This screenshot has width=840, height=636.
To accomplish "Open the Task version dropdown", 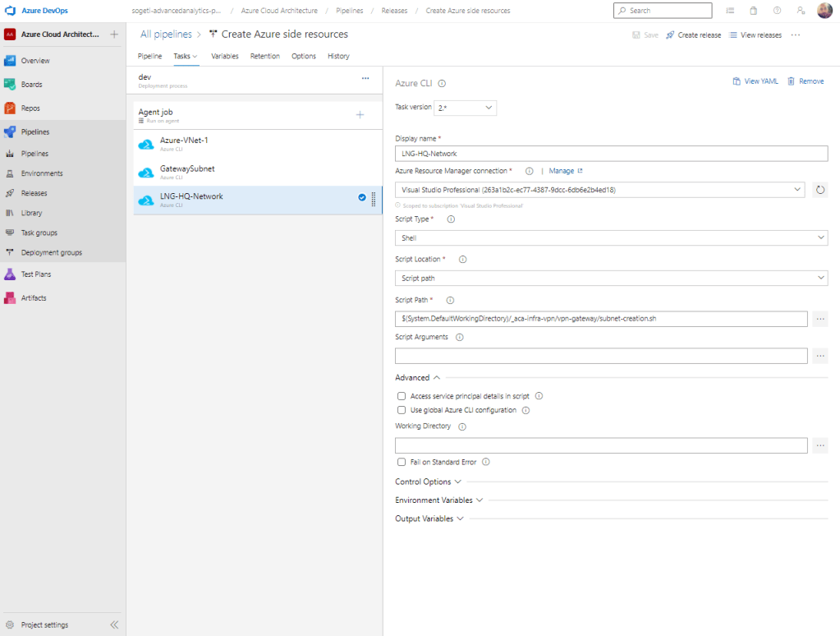I will [465, 108].
